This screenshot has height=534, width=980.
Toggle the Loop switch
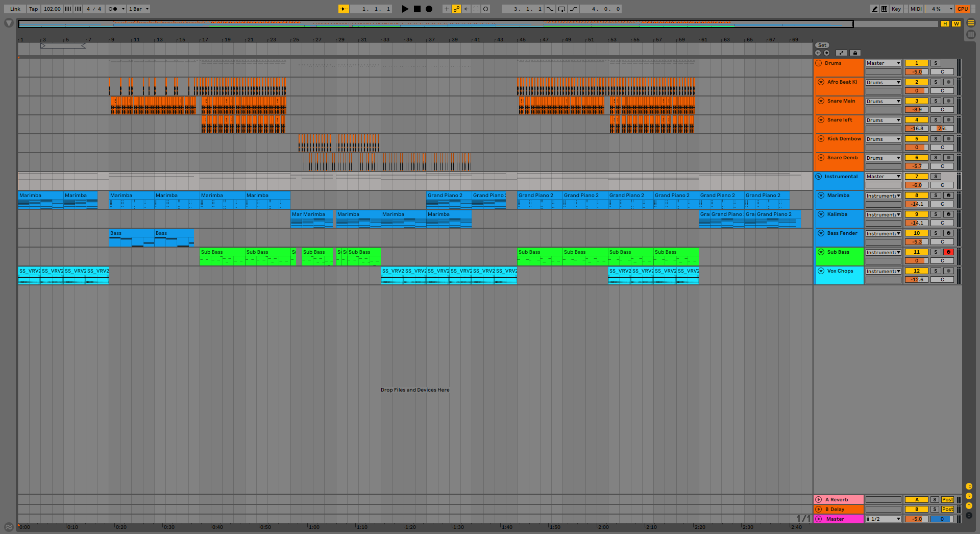[561, 9]
